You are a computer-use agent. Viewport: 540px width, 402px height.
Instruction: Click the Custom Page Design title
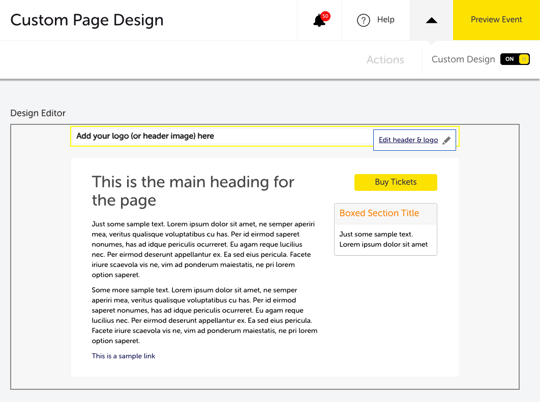pyautogui.click(x=87, y=20)
